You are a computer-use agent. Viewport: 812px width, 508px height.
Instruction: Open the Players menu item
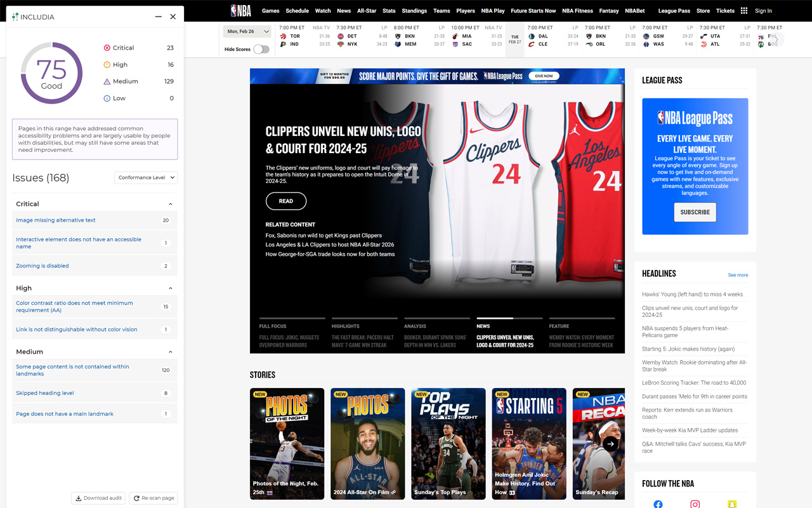(x=466, y=11)
